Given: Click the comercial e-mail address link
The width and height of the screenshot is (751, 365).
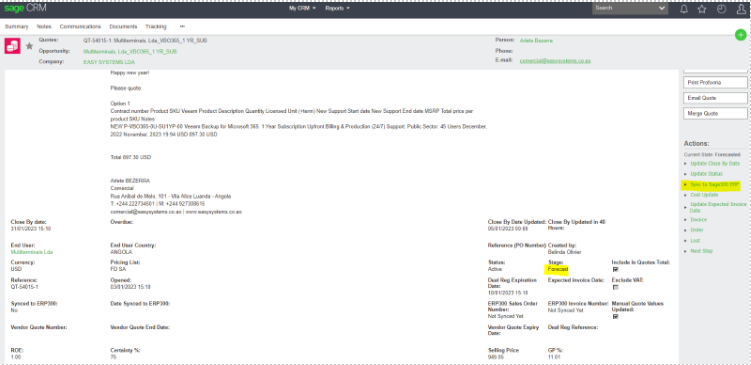Looking at the screenshot, I should [x=555, y=61].
